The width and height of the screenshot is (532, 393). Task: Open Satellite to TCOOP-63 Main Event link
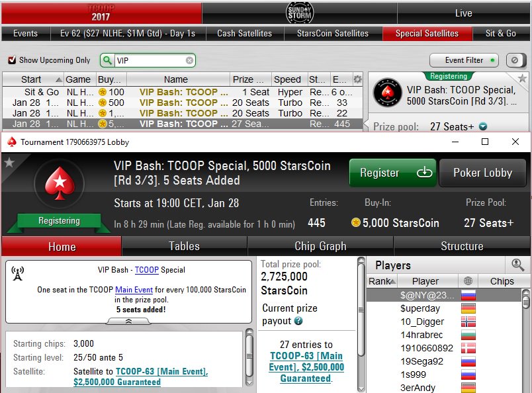tap(141, 376)
